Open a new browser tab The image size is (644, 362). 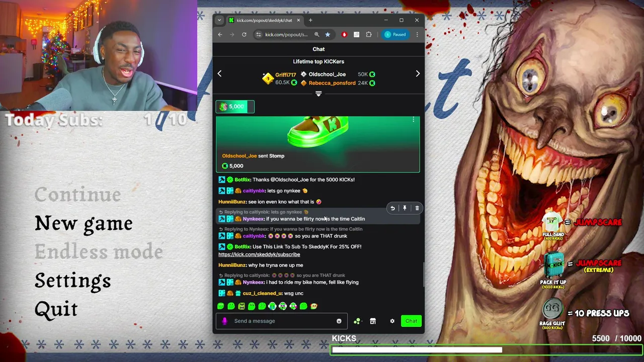pyautogui.click(x=310, y=20)
